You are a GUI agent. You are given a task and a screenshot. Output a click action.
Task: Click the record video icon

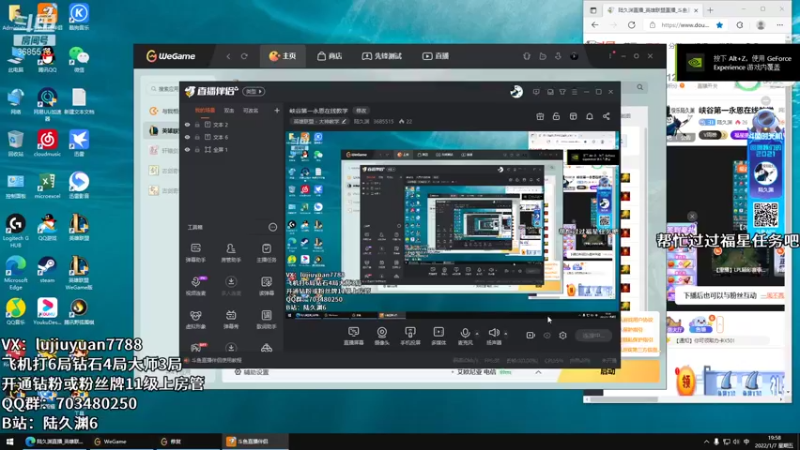[531, 335]
